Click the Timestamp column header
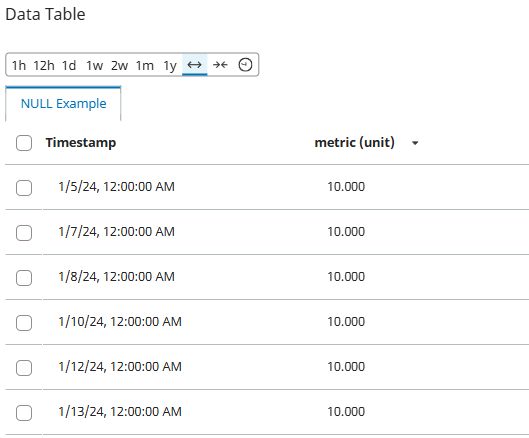The image size is (529, 438). pos(81,143)
